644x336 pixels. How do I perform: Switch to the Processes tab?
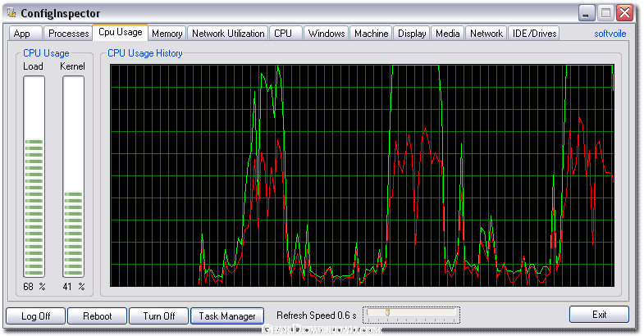click(x=68, y=34)
